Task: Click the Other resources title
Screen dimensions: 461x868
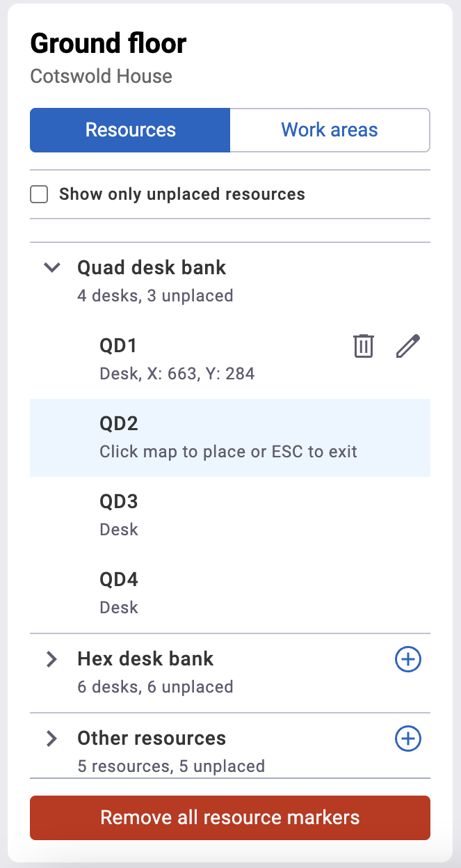Action: pyautogui.click(x=152, y=738)
